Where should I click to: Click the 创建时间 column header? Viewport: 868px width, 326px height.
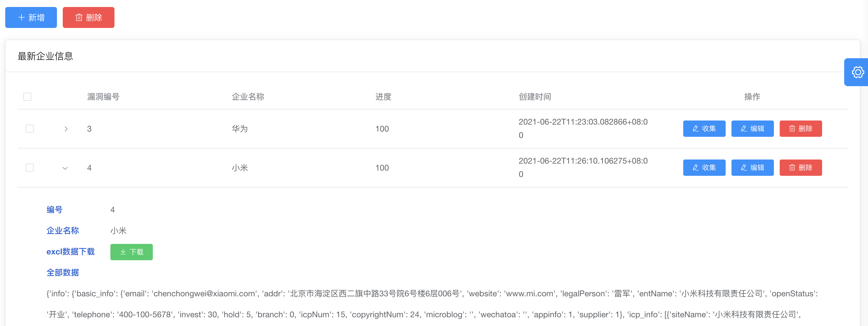(x=535, y=97)
